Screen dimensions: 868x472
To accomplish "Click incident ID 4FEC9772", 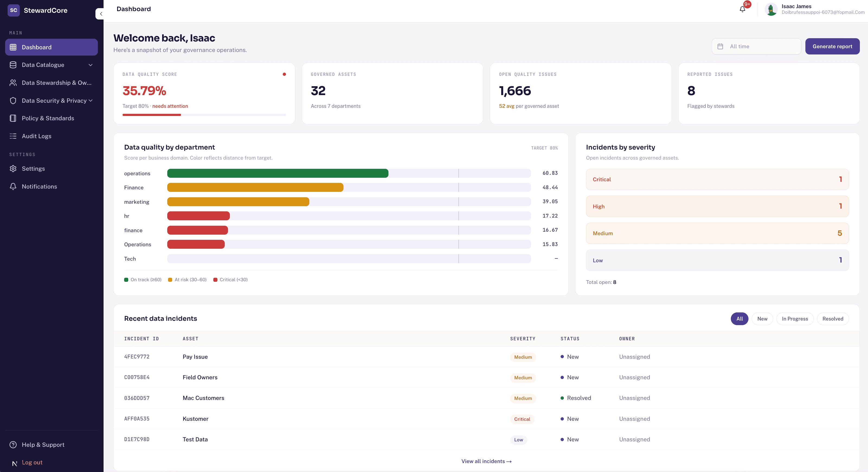I will click(x=136, y=357).
